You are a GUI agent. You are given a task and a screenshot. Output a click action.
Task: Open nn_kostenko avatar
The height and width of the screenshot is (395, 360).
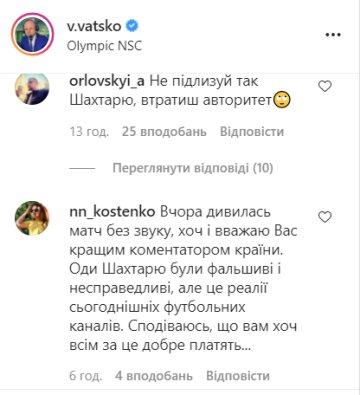tap(32, 218)
